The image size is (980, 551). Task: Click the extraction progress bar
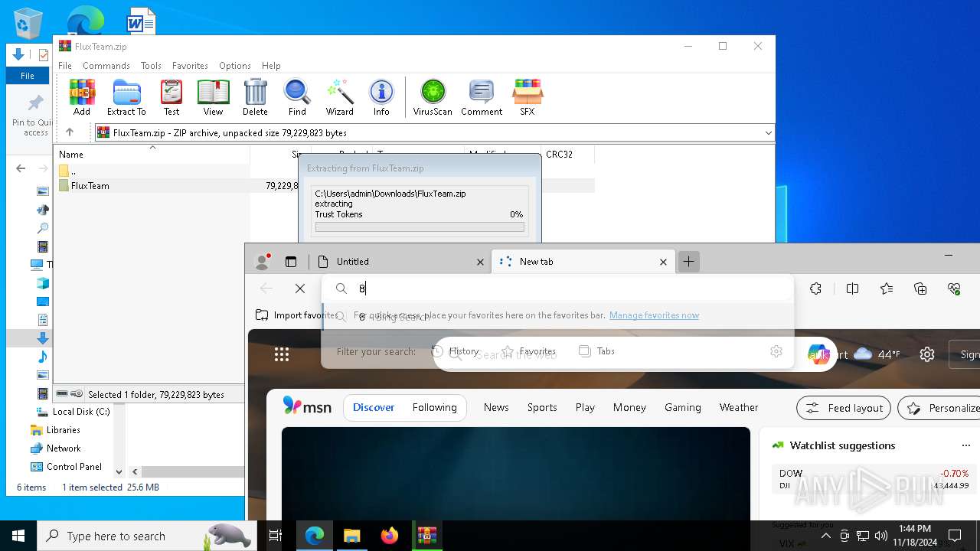tap(420, 227)
